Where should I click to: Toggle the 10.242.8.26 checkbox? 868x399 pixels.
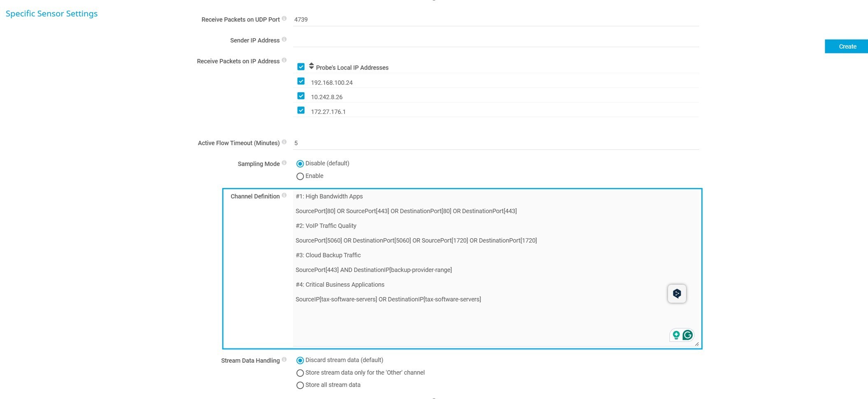click(x=301, y=96)
